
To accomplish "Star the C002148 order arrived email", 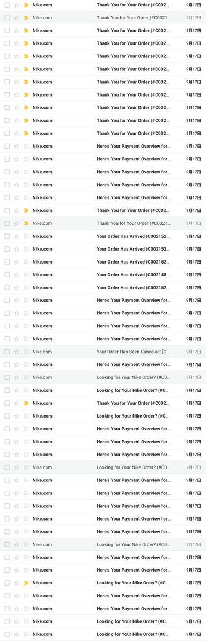I will [17, 275].
